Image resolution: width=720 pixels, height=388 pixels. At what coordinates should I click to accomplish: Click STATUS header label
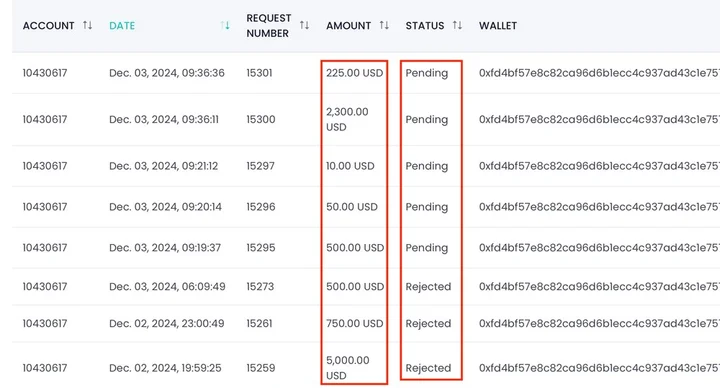[424, 26]
